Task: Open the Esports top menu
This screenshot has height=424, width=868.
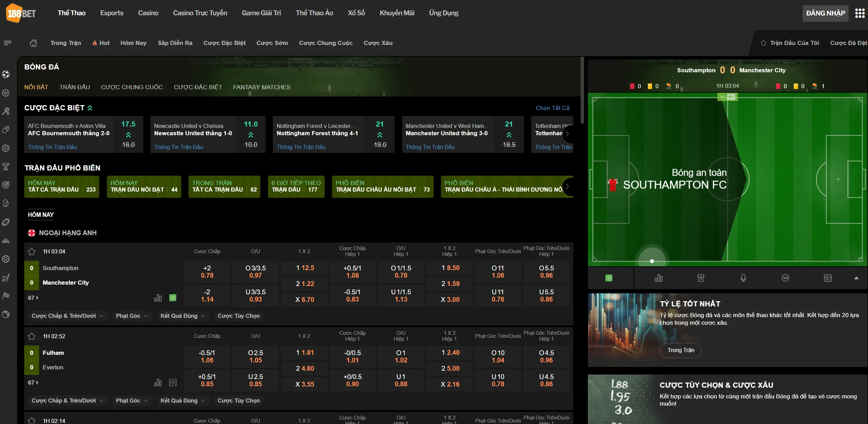Action: click(112, 13)
